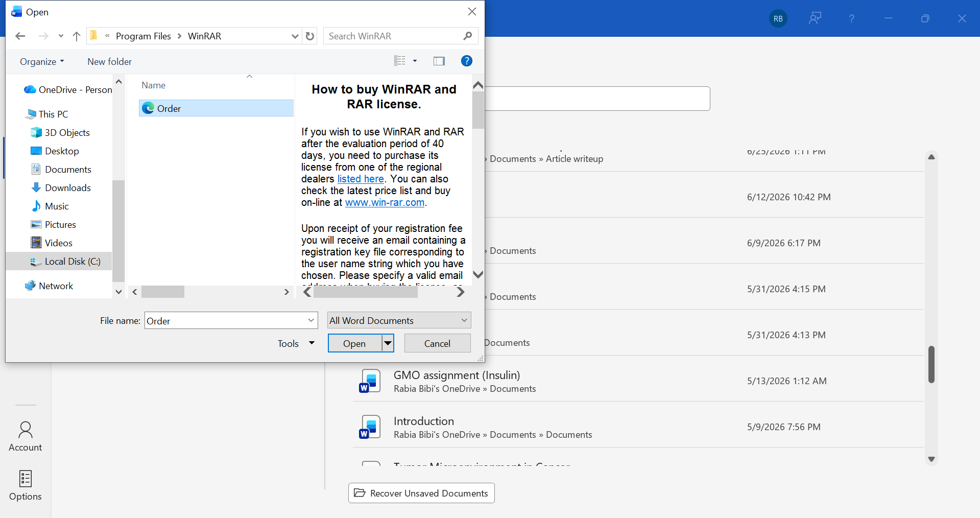Select the Order file
This screenshot has width=980, height=518.
[x=216, y=108]
